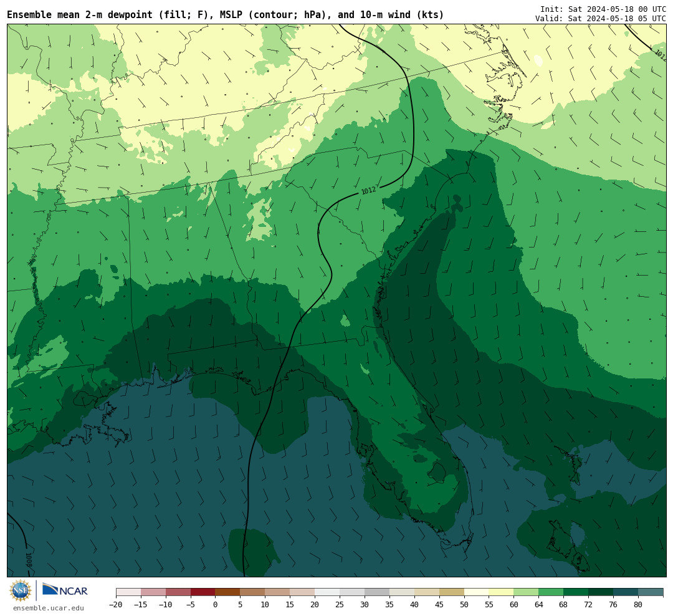Click the 80 colorbar tick label
The width and height of the screenshot is (673, 616).
(639, 605)
